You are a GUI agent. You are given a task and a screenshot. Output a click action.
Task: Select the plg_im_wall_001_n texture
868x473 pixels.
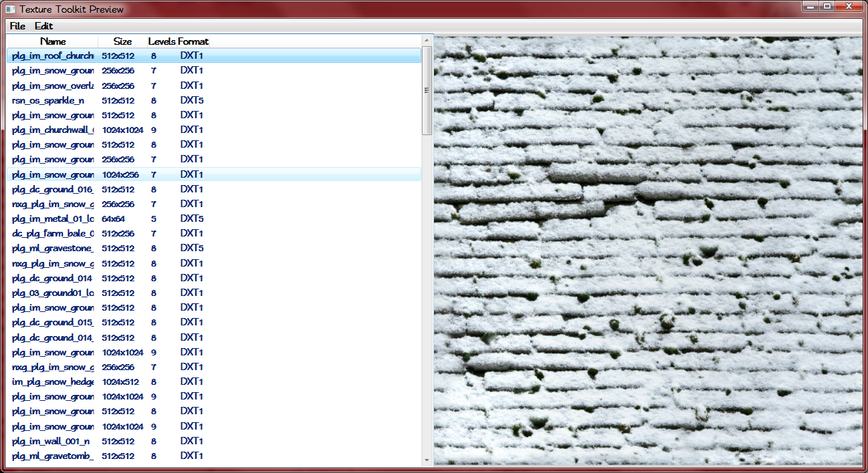51,442
